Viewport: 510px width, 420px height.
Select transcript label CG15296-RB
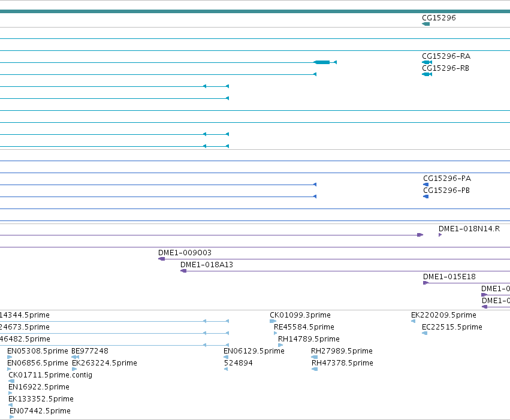[446, 68]
